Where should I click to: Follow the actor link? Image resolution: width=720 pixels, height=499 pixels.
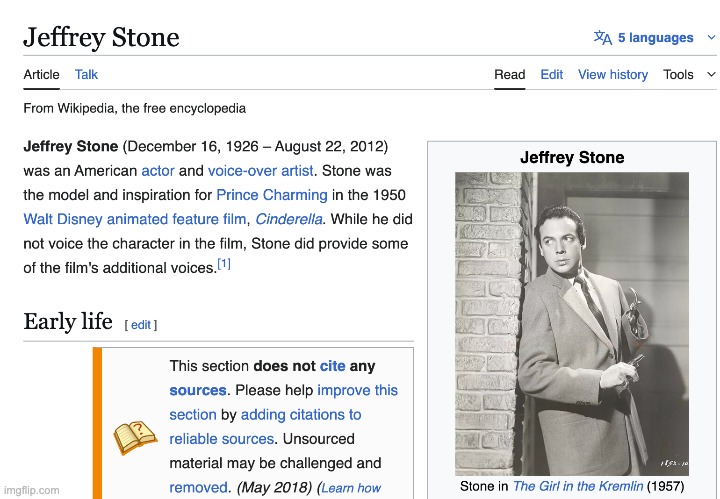(x=158, y=171)
